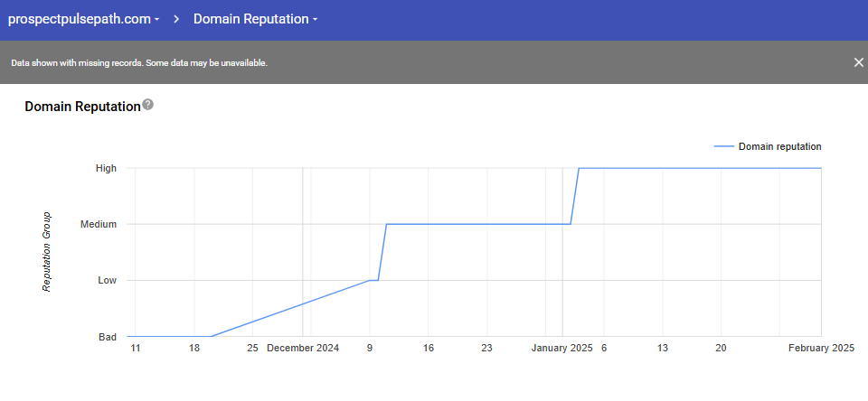
Task: Click the breadcrumb chevron separator arrow
Action: click(x=177, y=19)
